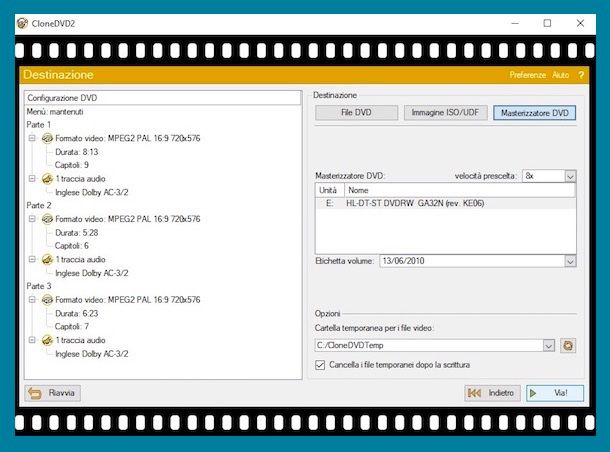
Task: Click the Riavvia button
Action: (53, 393)
